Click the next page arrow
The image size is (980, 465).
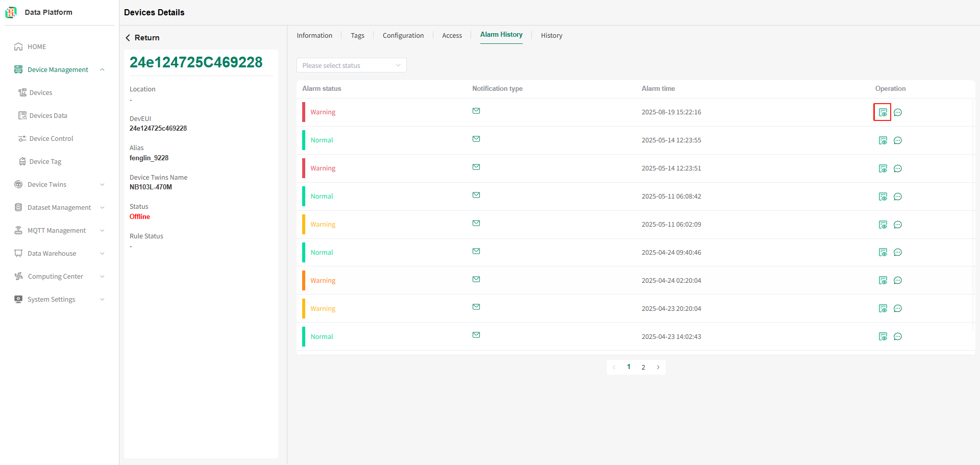click(x=658, y=367)
